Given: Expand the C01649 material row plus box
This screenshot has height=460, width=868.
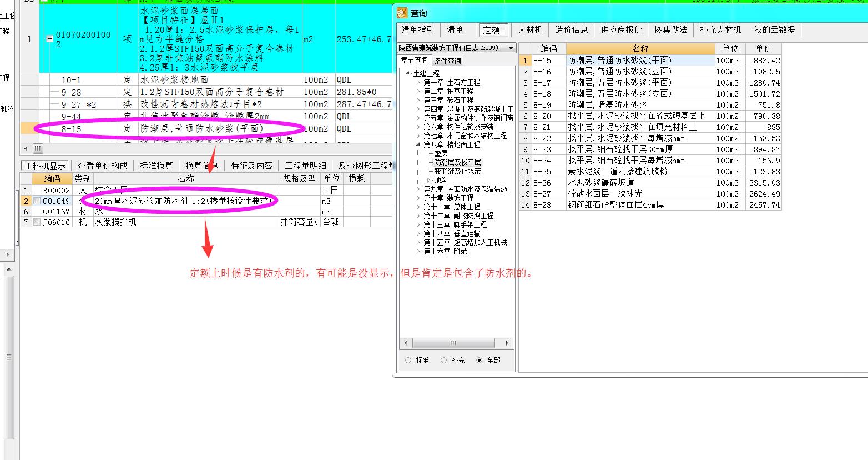Looking at the screenshot, I should pyautogui.click(x=37, y=201).
